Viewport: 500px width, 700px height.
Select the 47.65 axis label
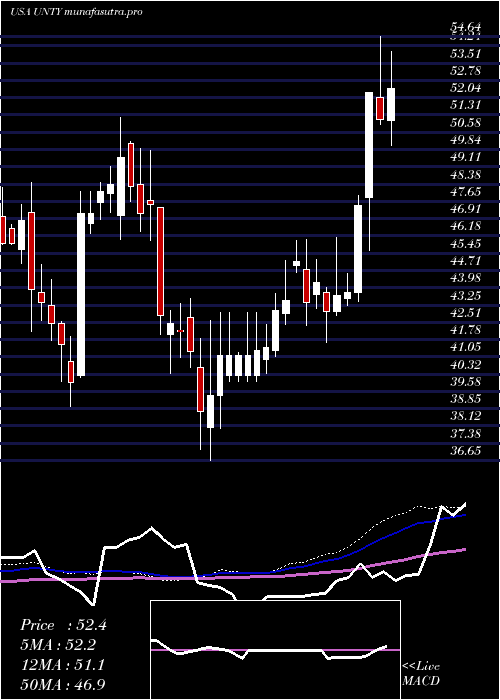(466, 192)
